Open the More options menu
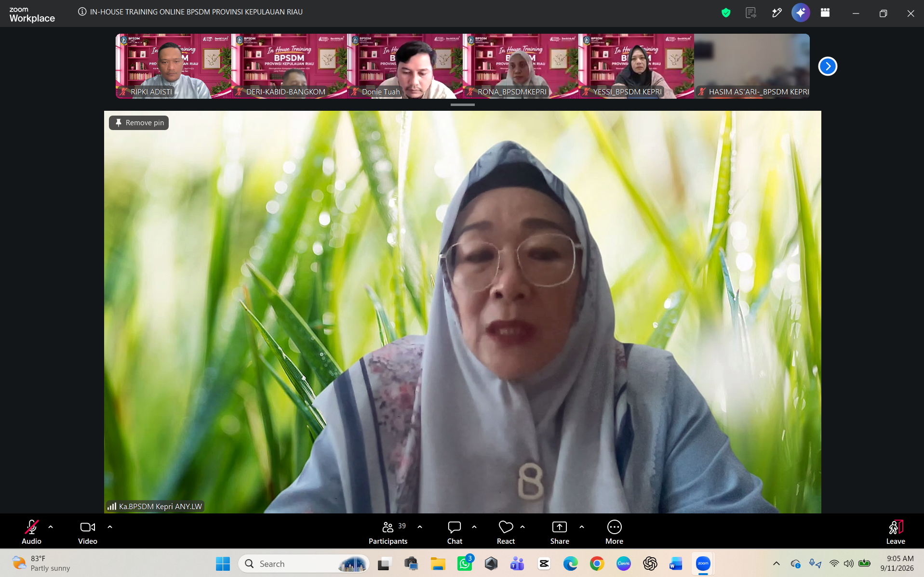 click(x=615, y=532)
